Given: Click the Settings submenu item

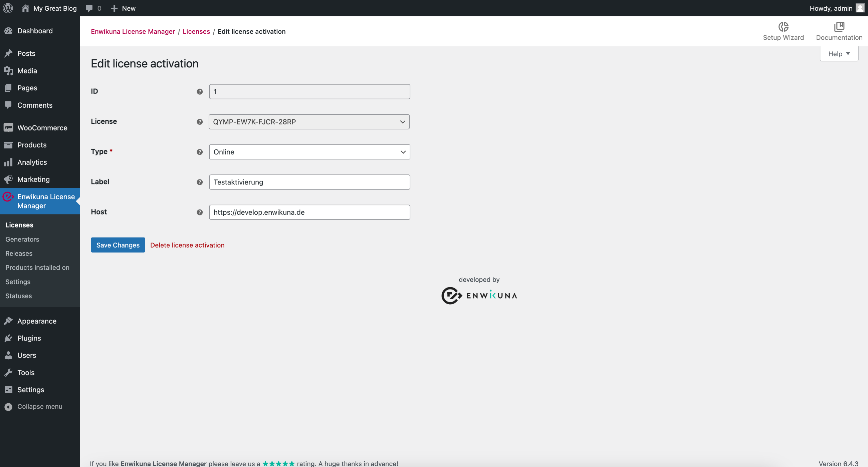Looking at the screenshot, I should (18, 281).
